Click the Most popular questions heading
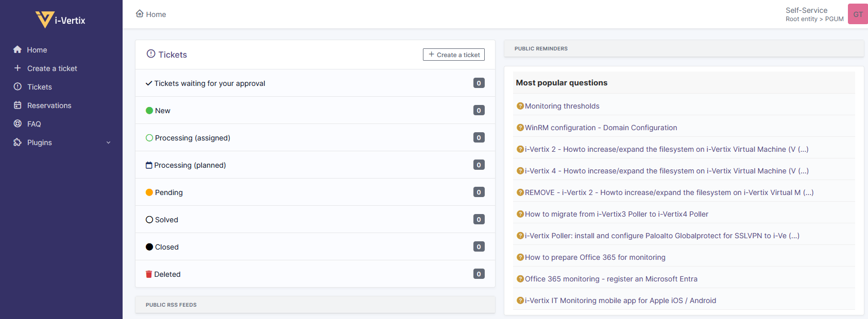868x319 pixels. click(561, 83)
